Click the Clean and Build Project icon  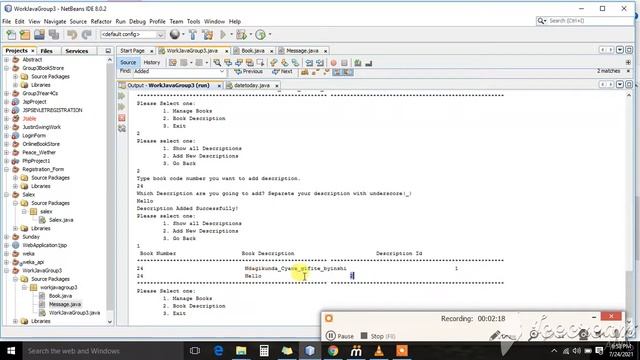pos(207,35)
